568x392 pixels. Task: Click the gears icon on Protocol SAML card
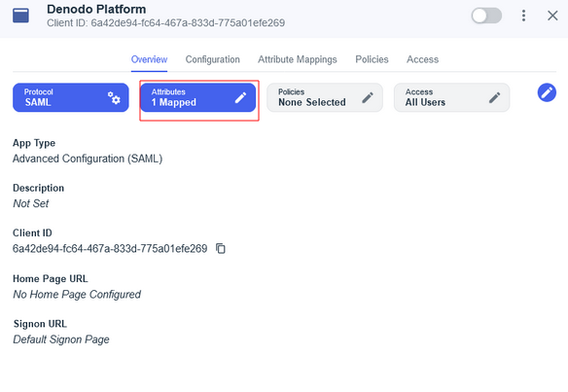coord(114,98)
